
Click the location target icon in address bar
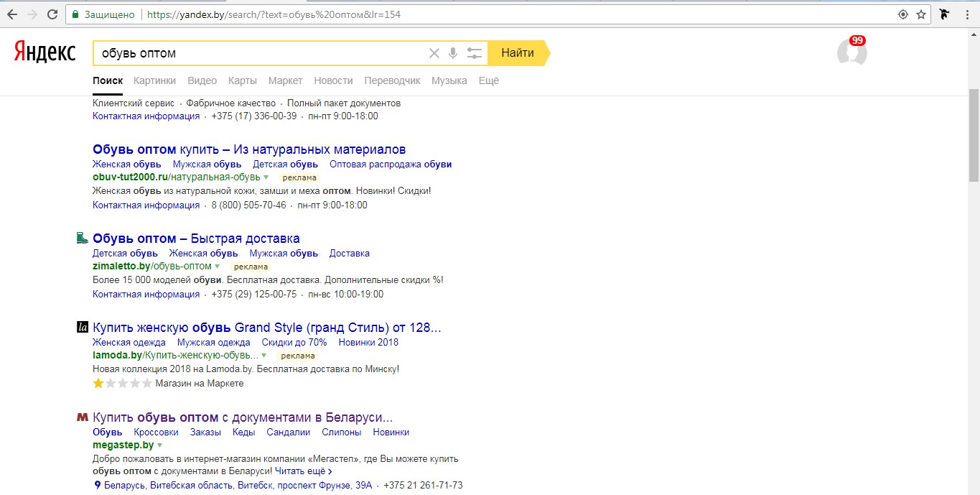pyautogui.click(x=903, y=14)
